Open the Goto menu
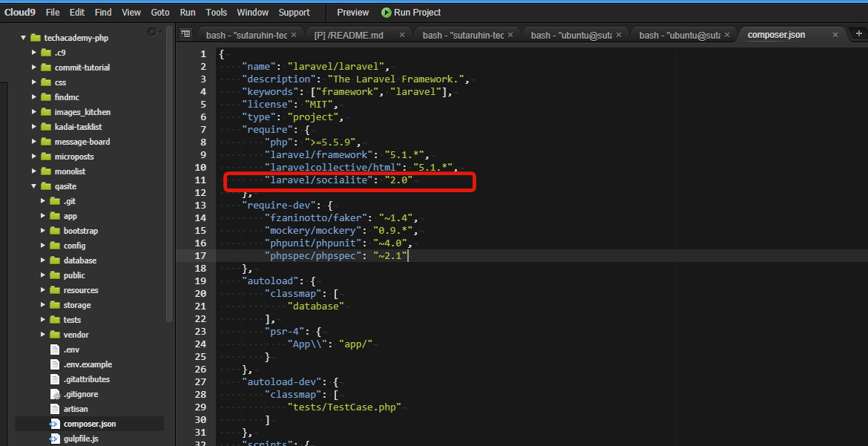 tap(160, 12)
